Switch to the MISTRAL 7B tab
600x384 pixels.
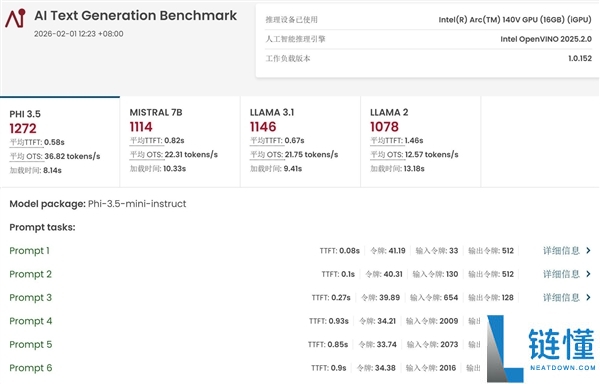click(180, 142)
